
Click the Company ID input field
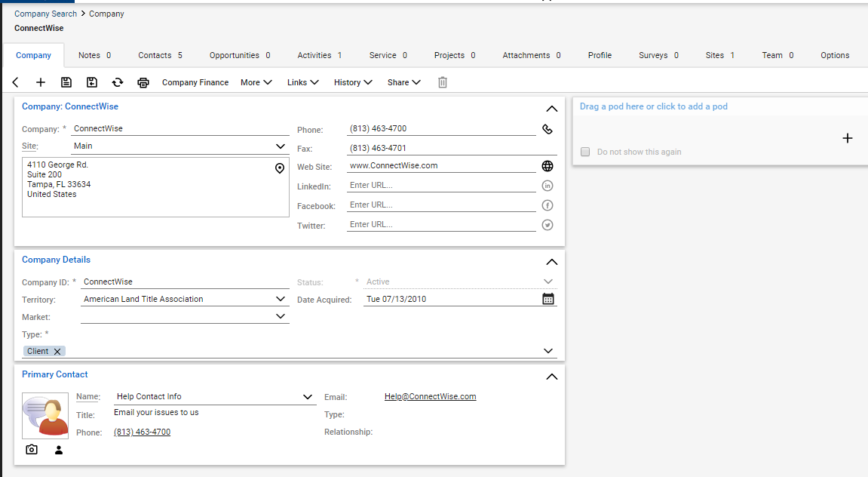pyautogui.click(x=185, y=282)
